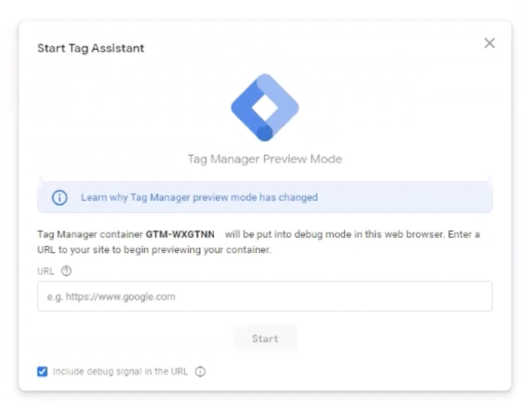528x420 pixels.
Task: Click the info icon beside debug signal option
Action: [x=200, y=371]
